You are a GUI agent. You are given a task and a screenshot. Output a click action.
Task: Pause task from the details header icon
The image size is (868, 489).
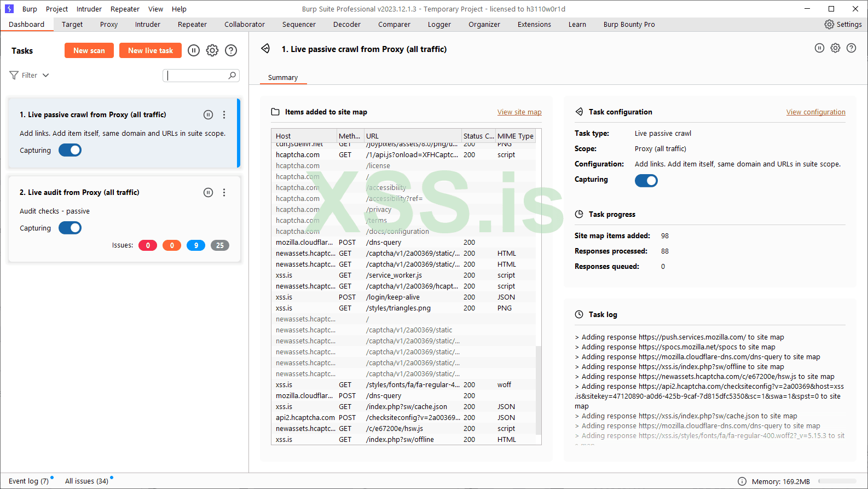click(x=819, y=48)
